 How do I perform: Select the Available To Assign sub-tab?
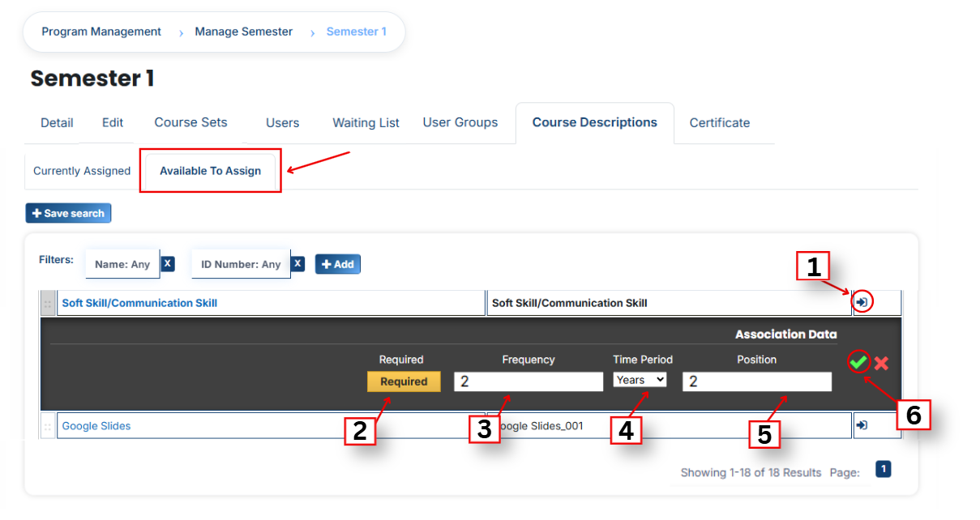point(211,171)
